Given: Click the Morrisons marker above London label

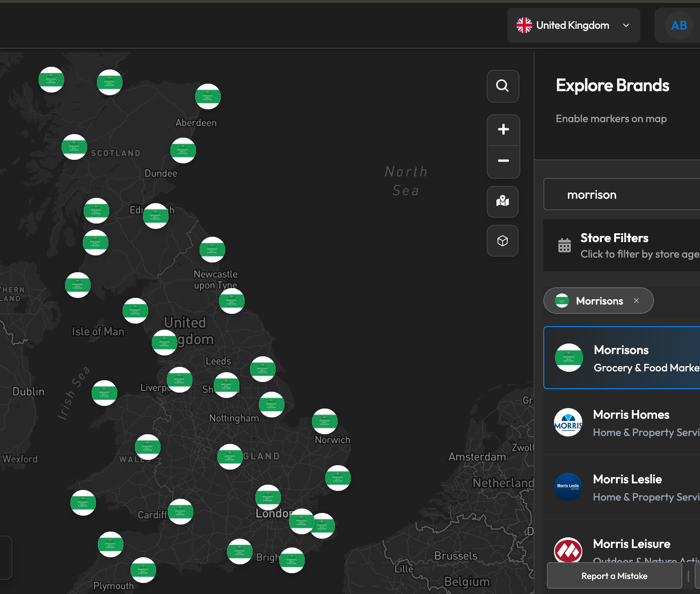Looking at the screenshot, I should 268,498.
